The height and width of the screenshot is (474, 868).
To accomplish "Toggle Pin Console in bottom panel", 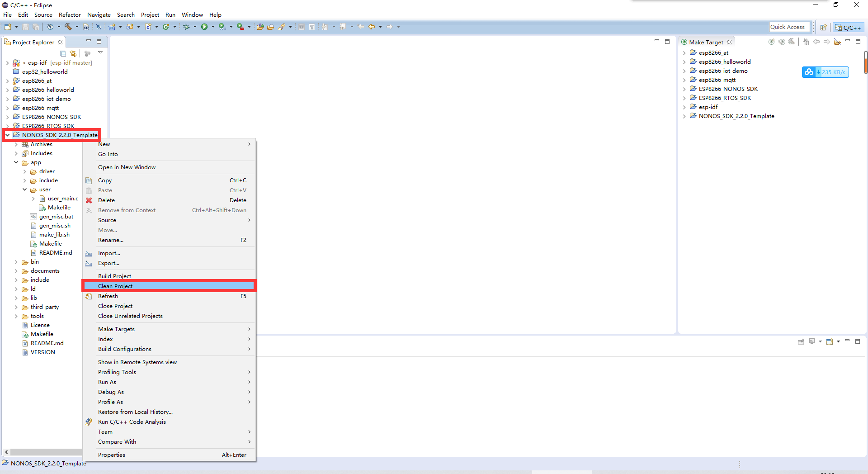I will coord(801,341).
